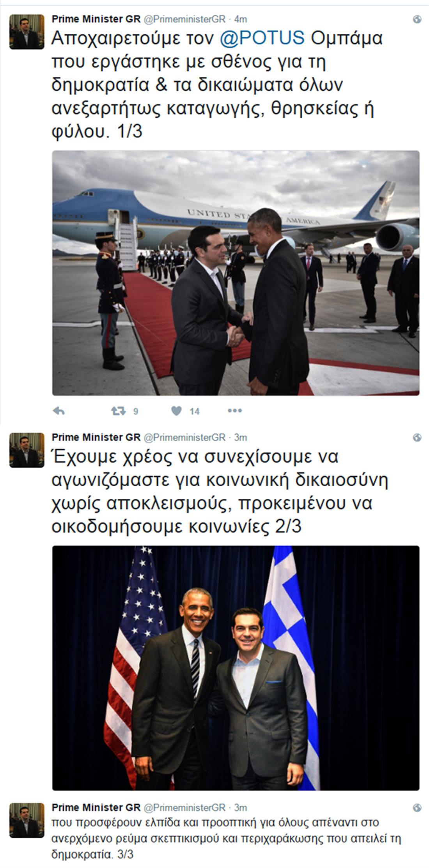Enlarge the photo with US and Greek flags
This screenshot has height=868, width=429.
[x=236, y=668]
